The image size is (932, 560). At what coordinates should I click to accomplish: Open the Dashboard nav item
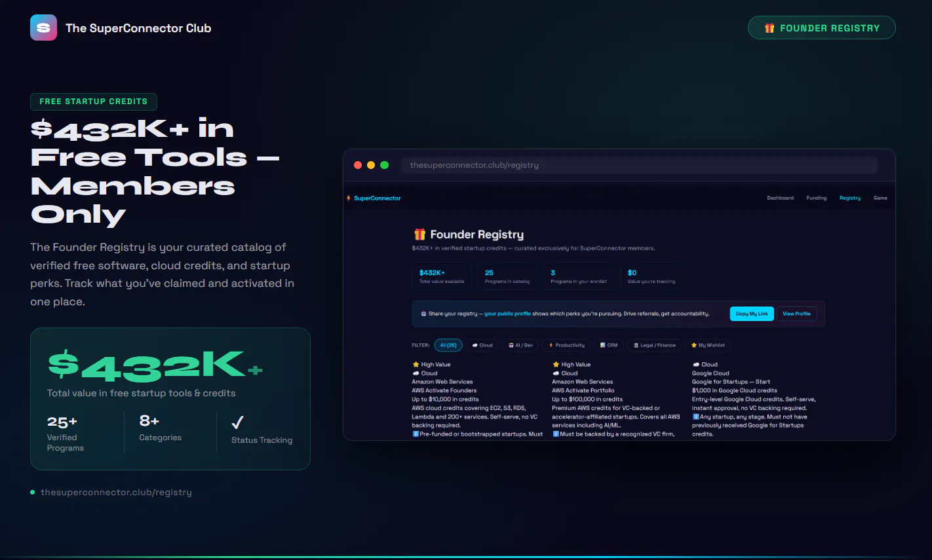[780, 198]
